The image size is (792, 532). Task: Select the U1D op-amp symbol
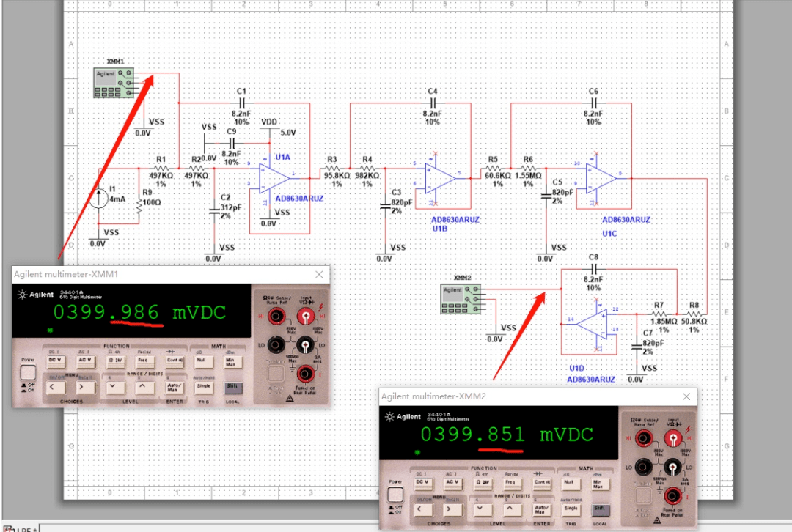click(592, 324)
